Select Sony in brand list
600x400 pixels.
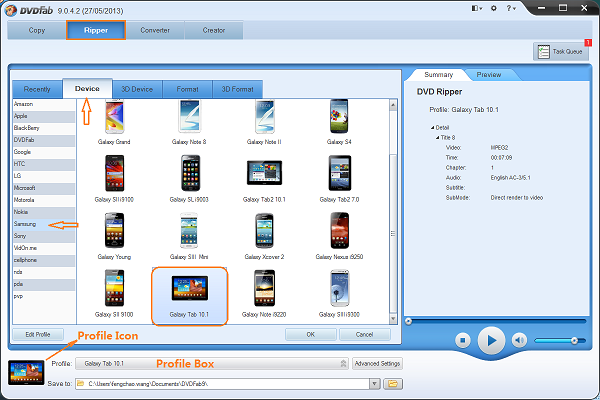pyautogui.click(x=44, y=236)
